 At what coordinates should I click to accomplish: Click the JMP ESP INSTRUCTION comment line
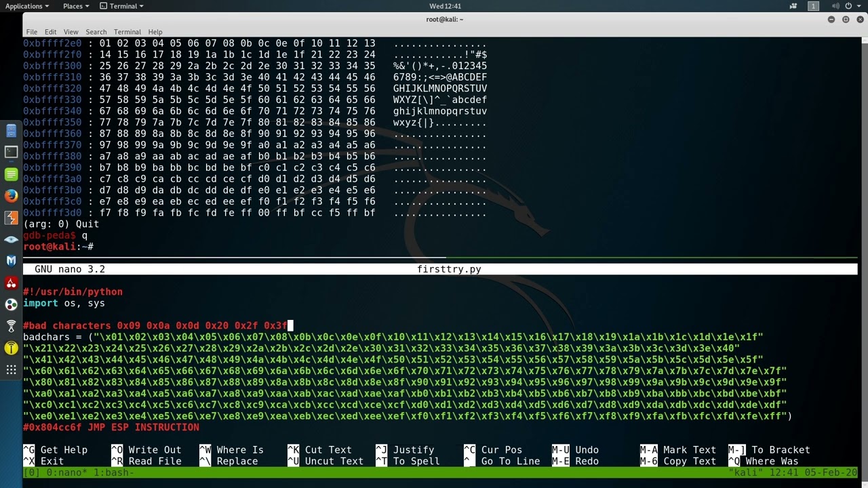tap(111, 428)
